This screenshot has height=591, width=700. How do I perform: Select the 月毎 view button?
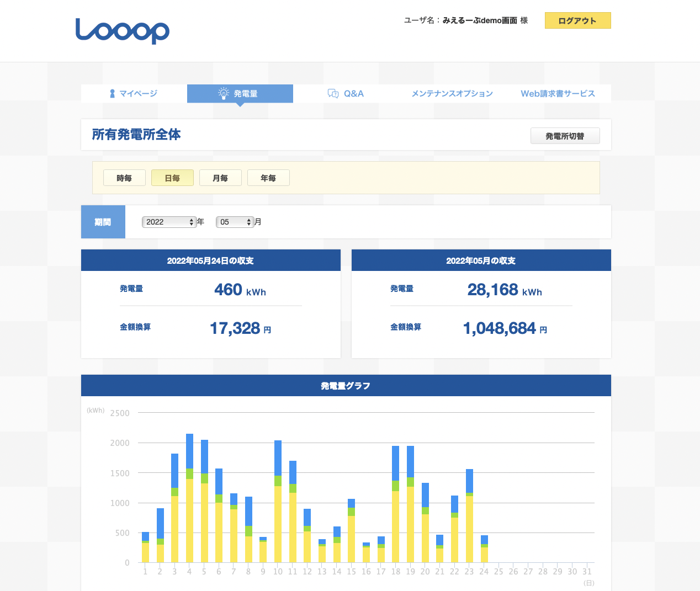click(x=220, y=178)
